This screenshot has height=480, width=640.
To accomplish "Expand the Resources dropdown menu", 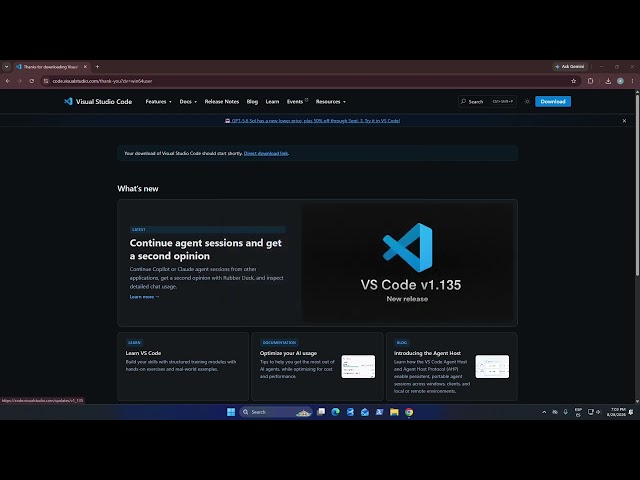I will click(x=331, y=102).
